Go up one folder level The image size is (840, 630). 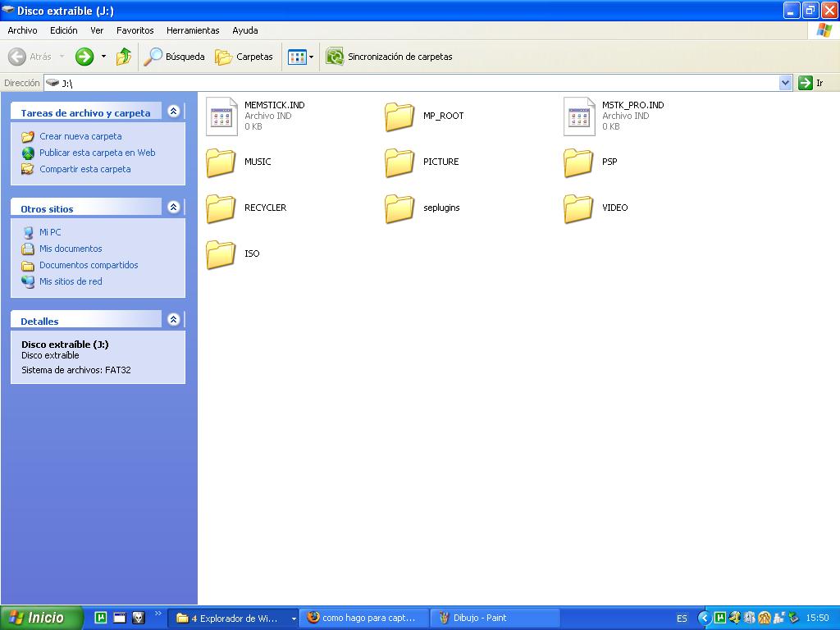[124, 57]
